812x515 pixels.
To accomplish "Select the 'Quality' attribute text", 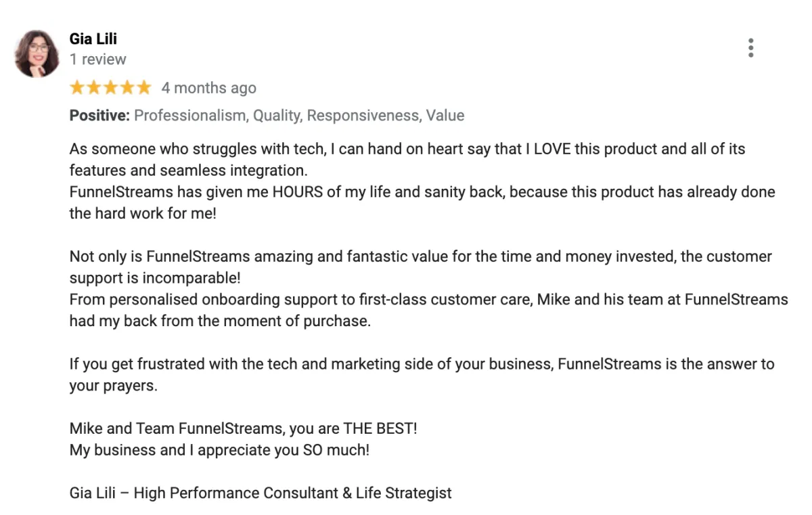I will tap(278, 116).
